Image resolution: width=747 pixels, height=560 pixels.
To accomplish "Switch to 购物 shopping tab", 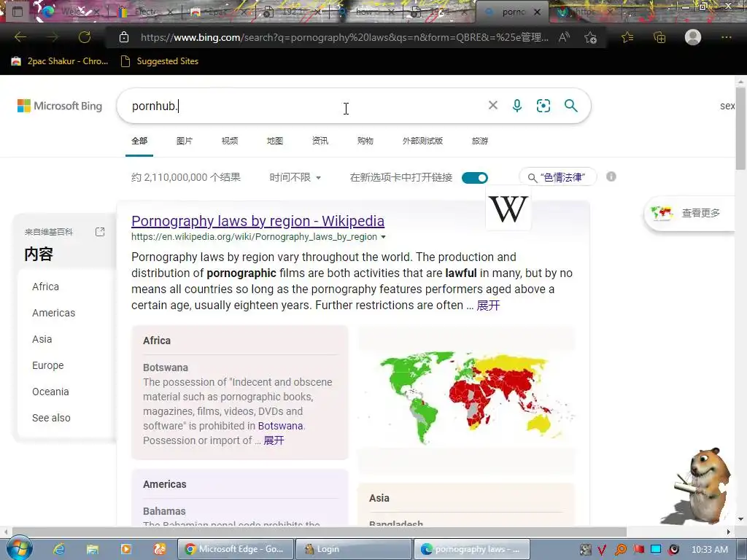I will click(x=365, y=141).
